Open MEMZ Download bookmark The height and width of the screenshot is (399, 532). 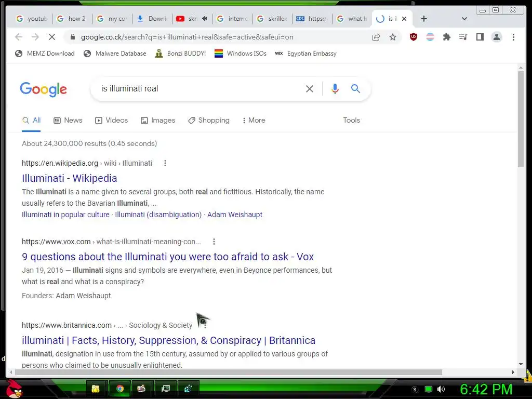(45, 54)
